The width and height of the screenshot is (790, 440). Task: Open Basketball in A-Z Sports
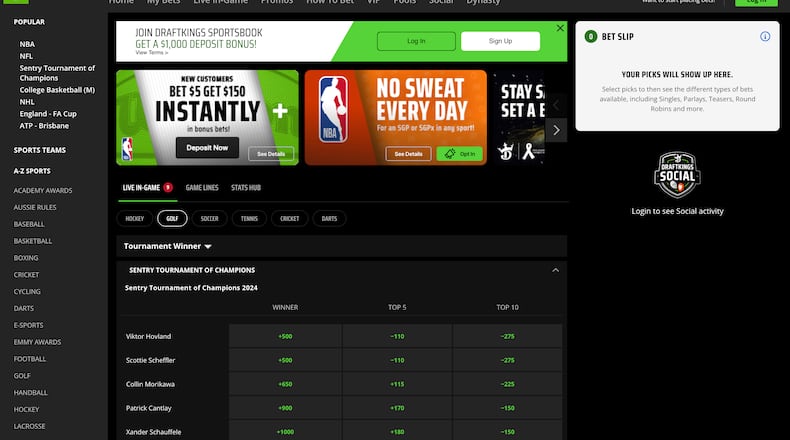[32, 241]
